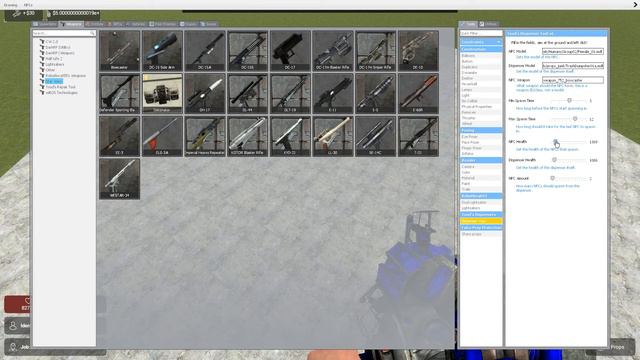
Task: Open the Spawnlists tab
Action: pos(45,24)
